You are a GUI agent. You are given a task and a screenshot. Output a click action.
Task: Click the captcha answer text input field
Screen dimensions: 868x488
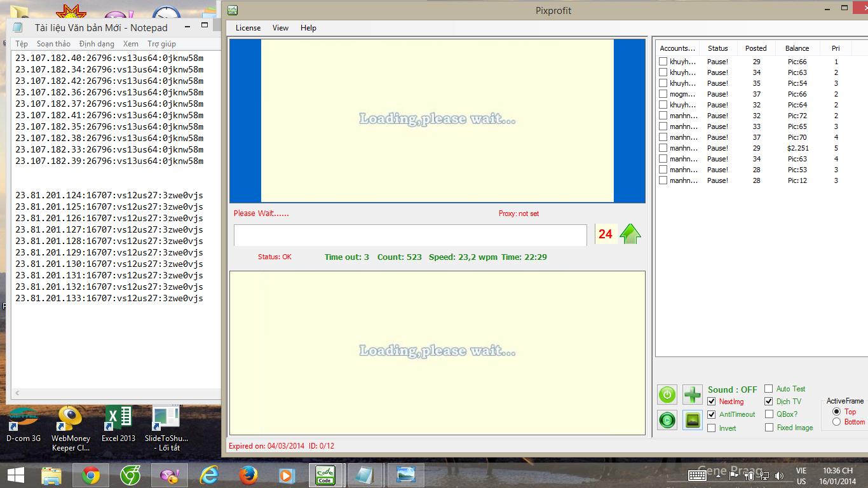(x=410, y=234)
